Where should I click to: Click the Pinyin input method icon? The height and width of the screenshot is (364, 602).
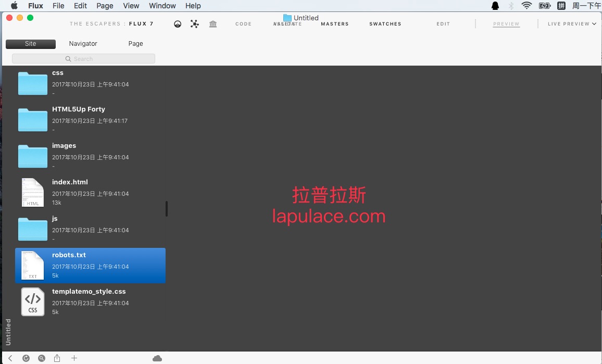click(x=561, y=5)
